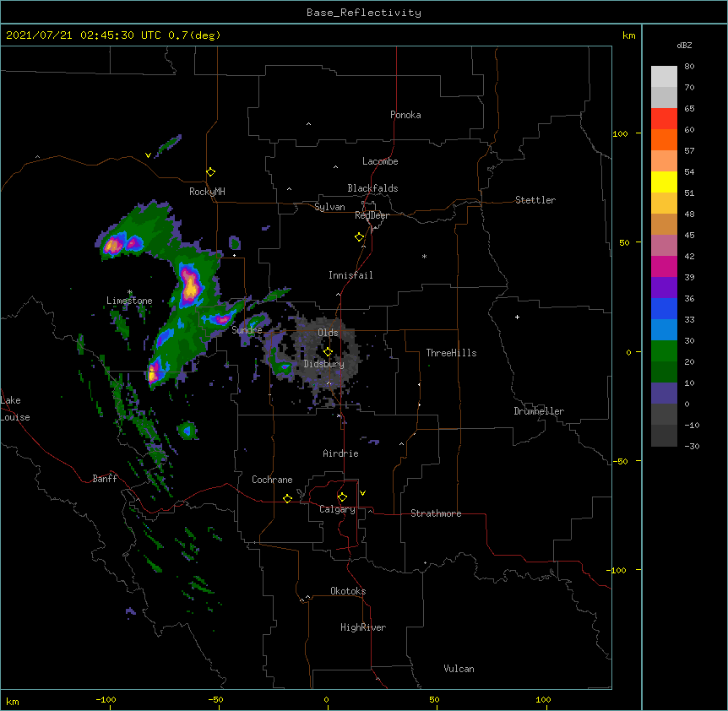The height and width of the screenshot is (711, 728).
Task: Click the Ponoka city label
Action: pyautogui.click(x=405, y=115)
